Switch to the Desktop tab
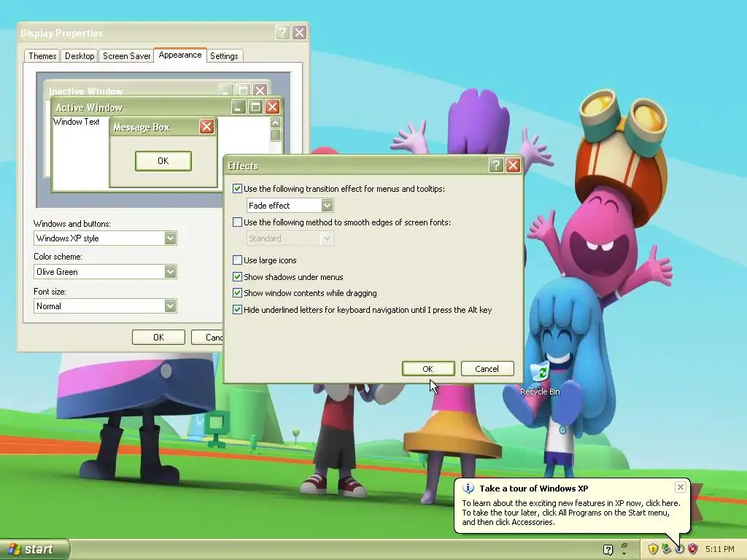This screenshot has width=747, height=560. click(80, 55)
